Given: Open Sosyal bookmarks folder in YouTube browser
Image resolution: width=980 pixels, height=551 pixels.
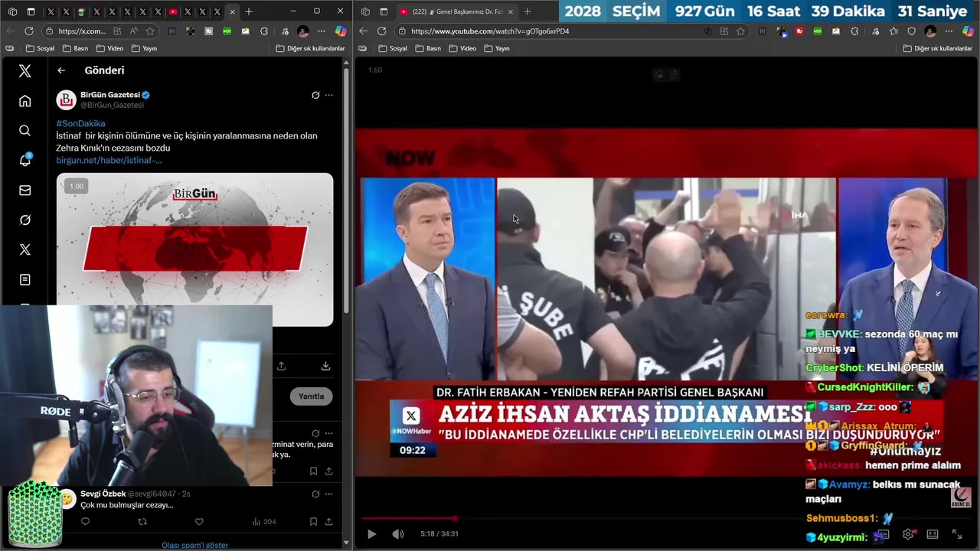Looking at the screenshot, I should (x=392, y=48).
